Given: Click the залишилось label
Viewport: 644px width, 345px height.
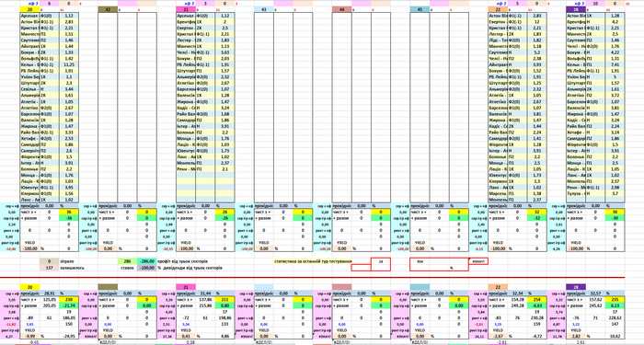Looking at the screenshot, I should [x=71, y=268].
